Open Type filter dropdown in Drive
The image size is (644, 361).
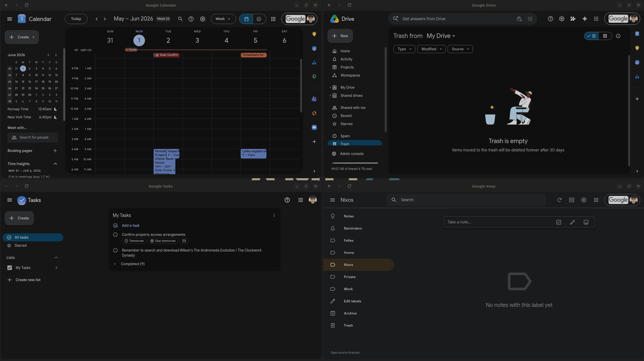[404, 49]
